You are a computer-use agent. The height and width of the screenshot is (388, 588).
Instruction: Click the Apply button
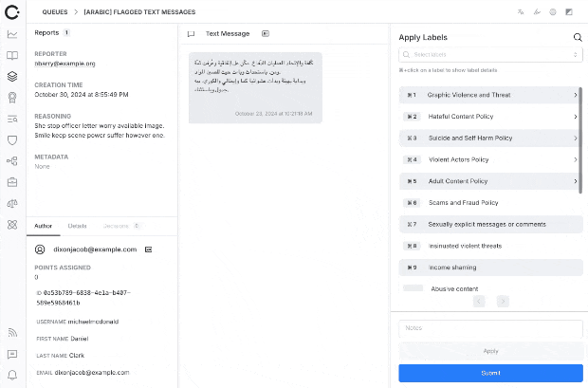pyautogui.click(x=490, y=351)
